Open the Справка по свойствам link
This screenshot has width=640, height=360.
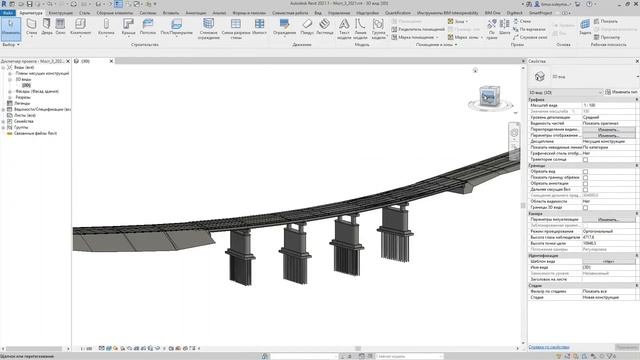549,347
